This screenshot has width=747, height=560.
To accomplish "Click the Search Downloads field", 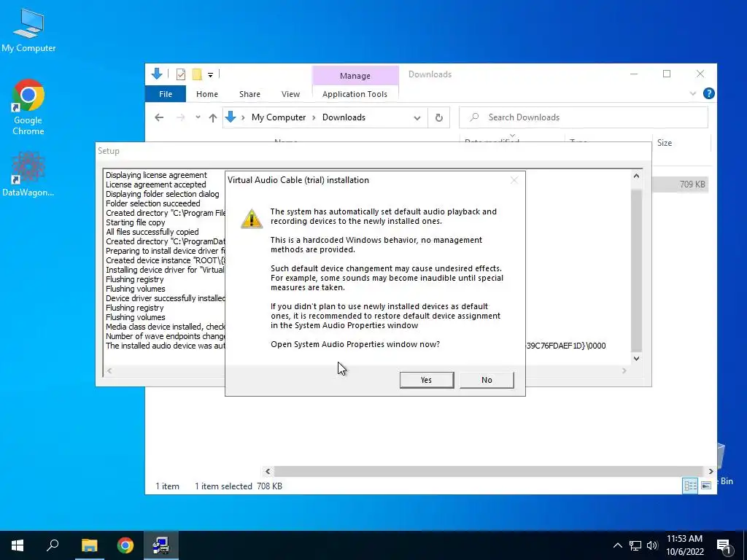I will pos(583,117).
